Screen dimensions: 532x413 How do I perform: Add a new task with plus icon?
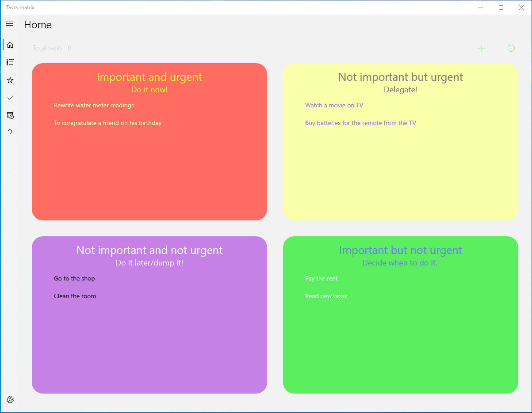coord(481,48)
